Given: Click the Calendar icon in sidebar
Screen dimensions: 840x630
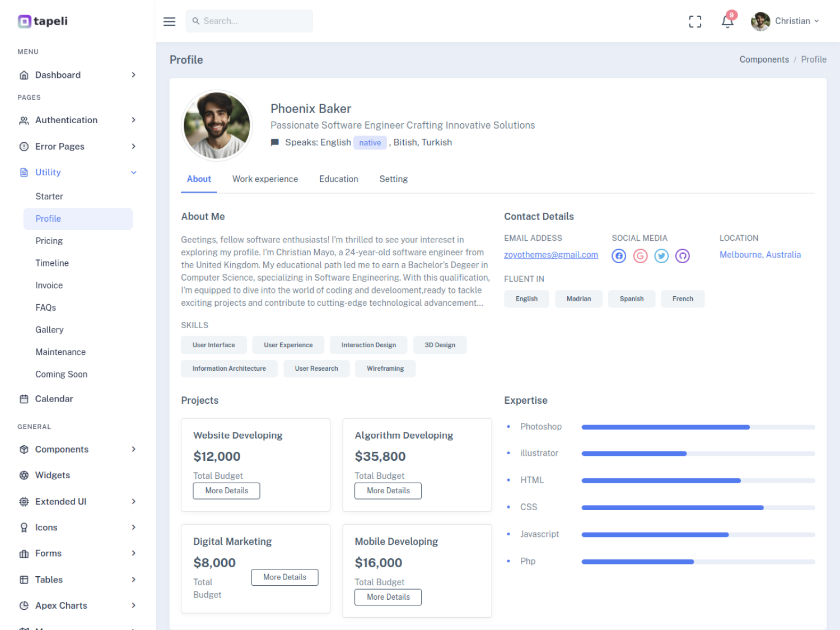Looking at the screenshot, I should coord(24,399).
